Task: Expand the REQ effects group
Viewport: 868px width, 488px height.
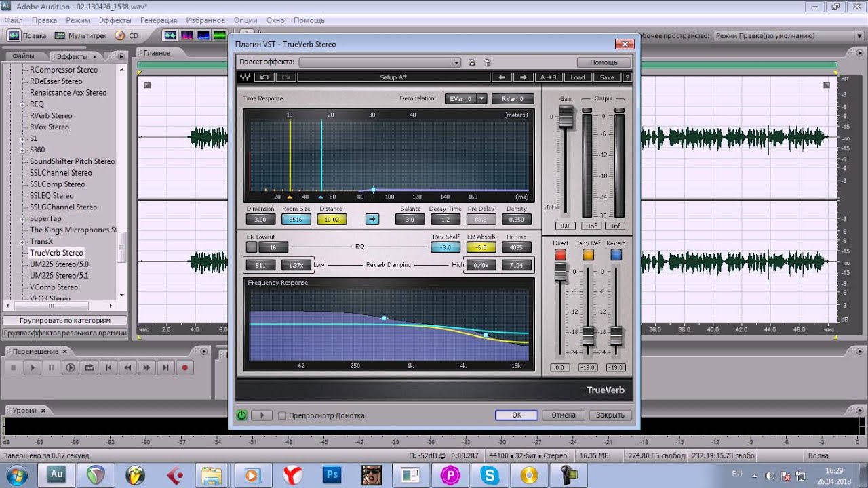Action: tap(24, 104)
